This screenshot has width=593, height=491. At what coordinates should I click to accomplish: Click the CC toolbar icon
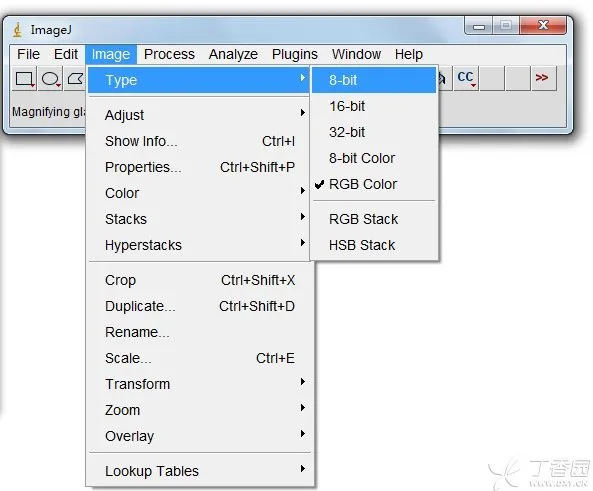click(x=466, y=78)
